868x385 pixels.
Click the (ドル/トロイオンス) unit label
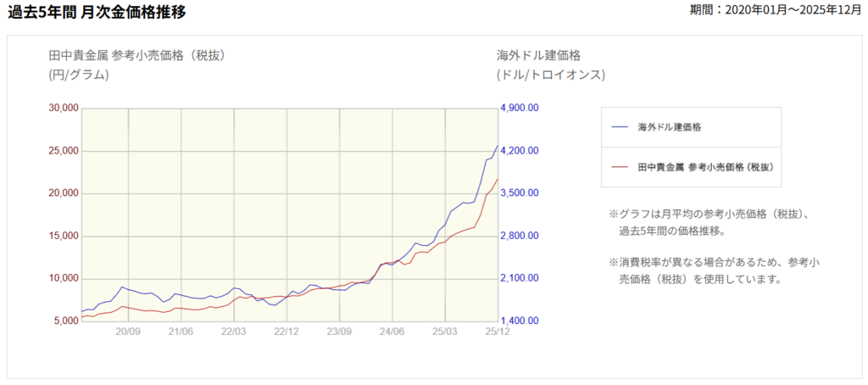[x=551, y=75]
